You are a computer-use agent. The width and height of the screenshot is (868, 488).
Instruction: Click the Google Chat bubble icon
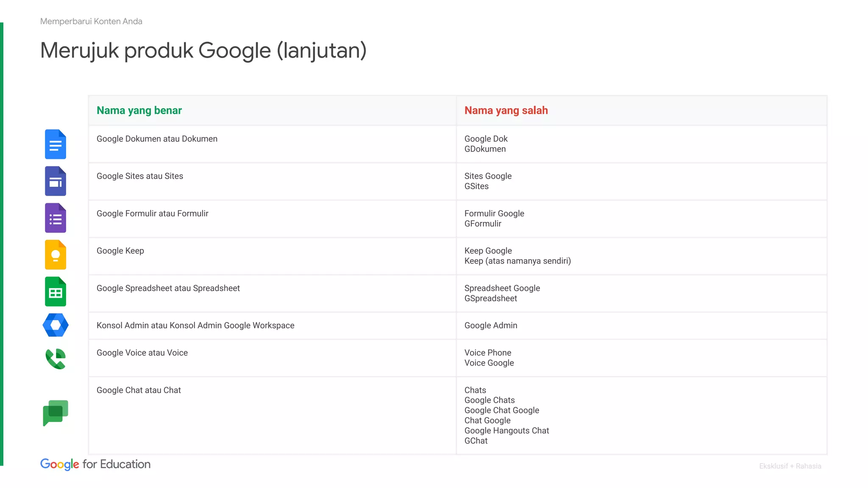(56, 413)
